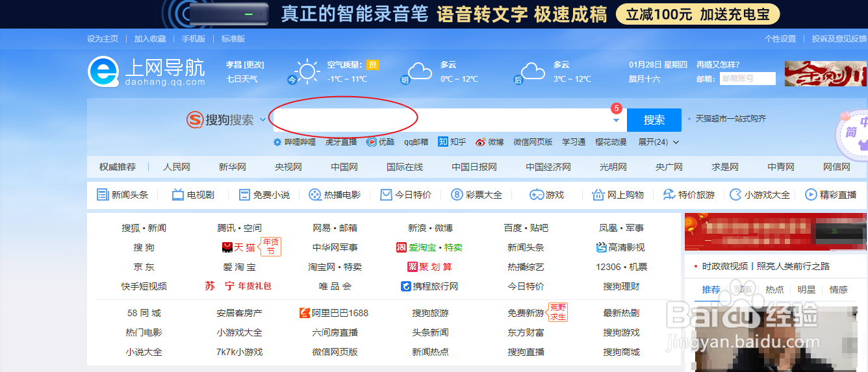
Task: Open 新闻头条 category icon
Action: (x=103, y=195)
